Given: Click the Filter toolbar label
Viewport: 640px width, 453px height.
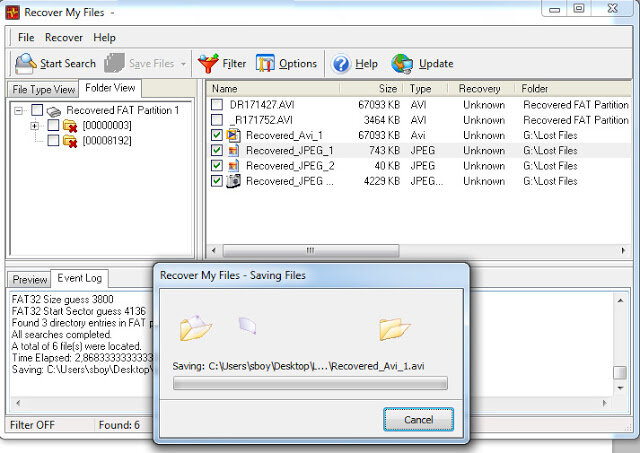Looking at the screenshot, I should [234, 64].
